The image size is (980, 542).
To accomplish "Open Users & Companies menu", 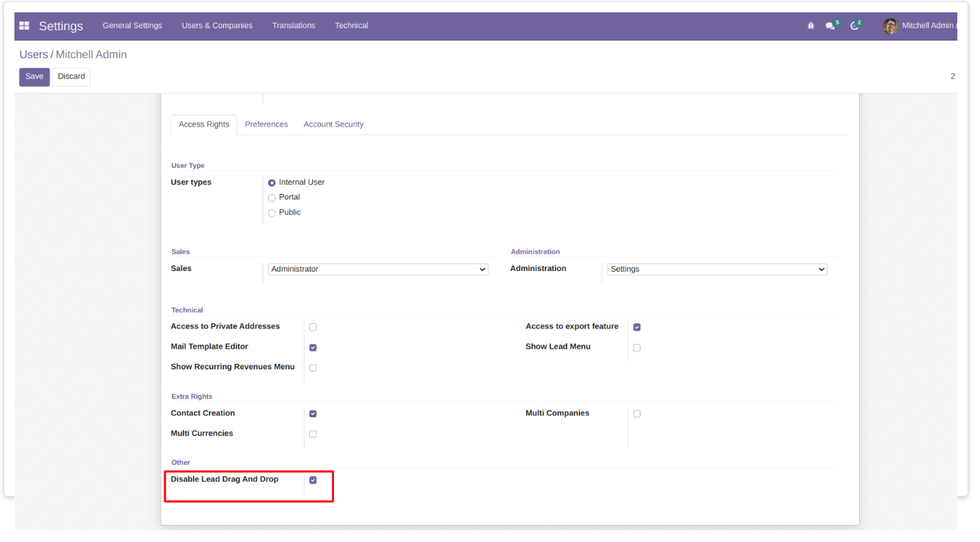I will 217,25.
